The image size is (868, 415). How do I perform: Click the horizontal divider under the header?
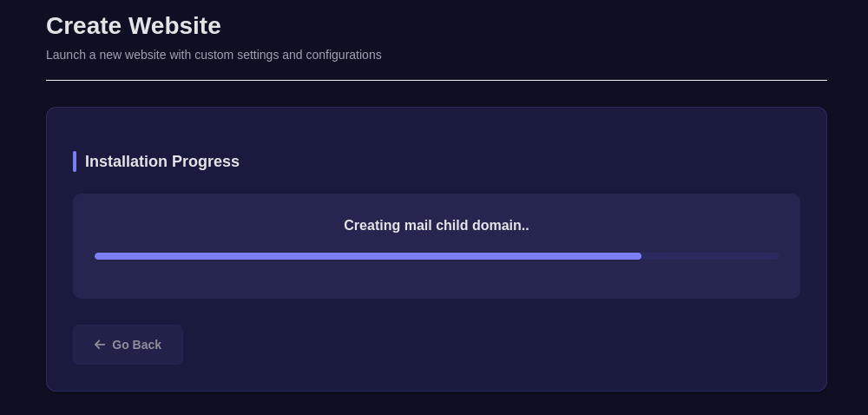coord(436,80)
